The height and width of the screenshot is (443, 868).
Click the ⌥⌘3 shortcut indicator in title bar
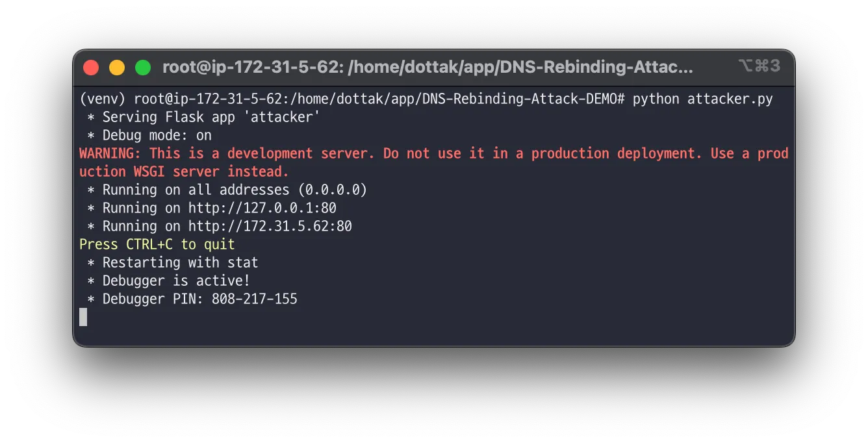point(759,66)
